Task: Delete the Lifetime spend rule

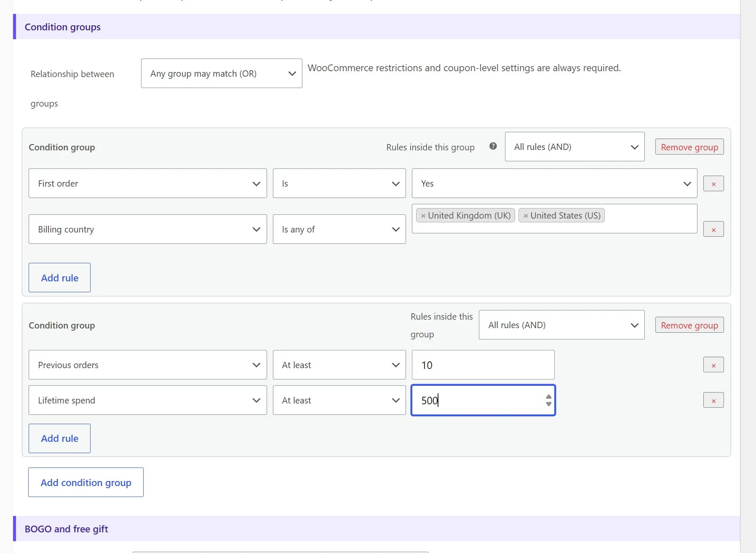Action: 713,401
